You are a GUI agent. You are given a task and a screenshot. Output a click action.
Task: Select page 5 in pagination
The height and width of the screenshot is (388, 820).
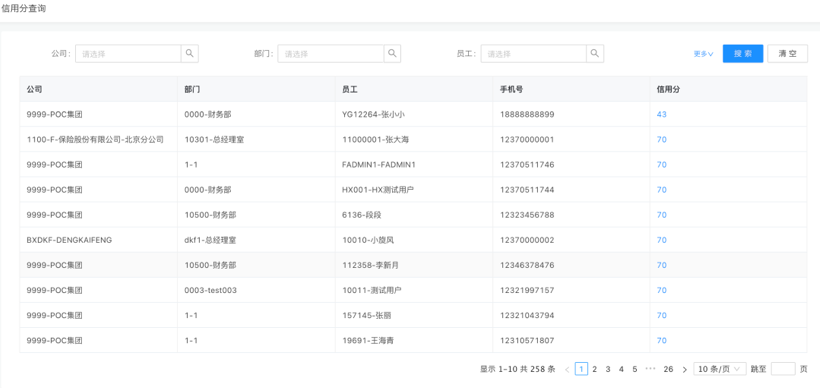(x=634, y=369)
